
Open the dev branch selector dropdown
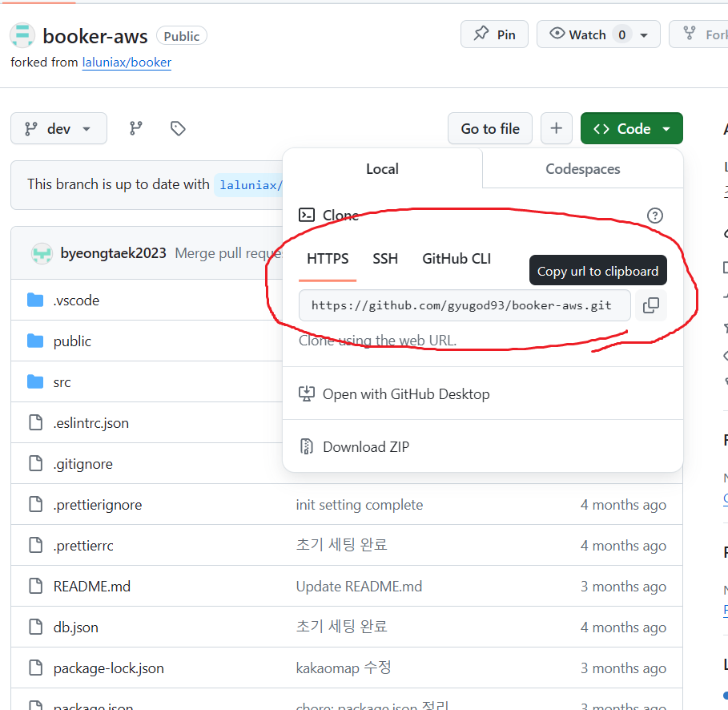(59, 128)
